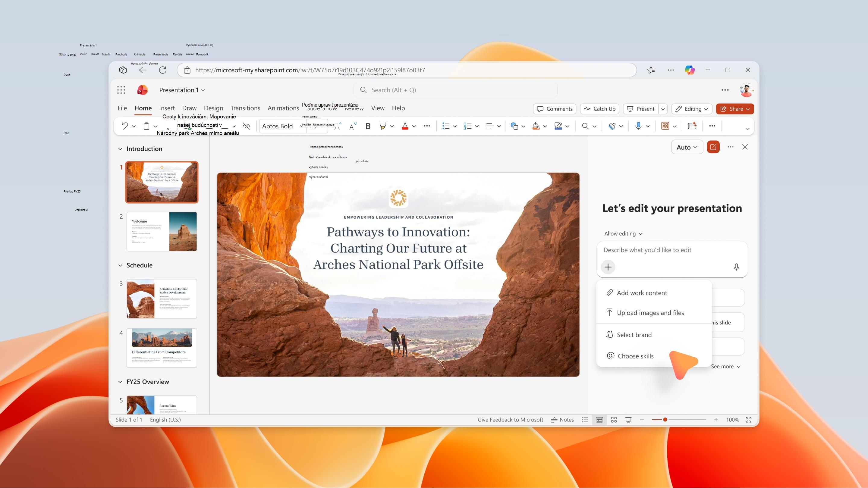The height and width of the screenshot is (488, 868).
Task: Collapse the Schedule section
Action: coord(120,265)
